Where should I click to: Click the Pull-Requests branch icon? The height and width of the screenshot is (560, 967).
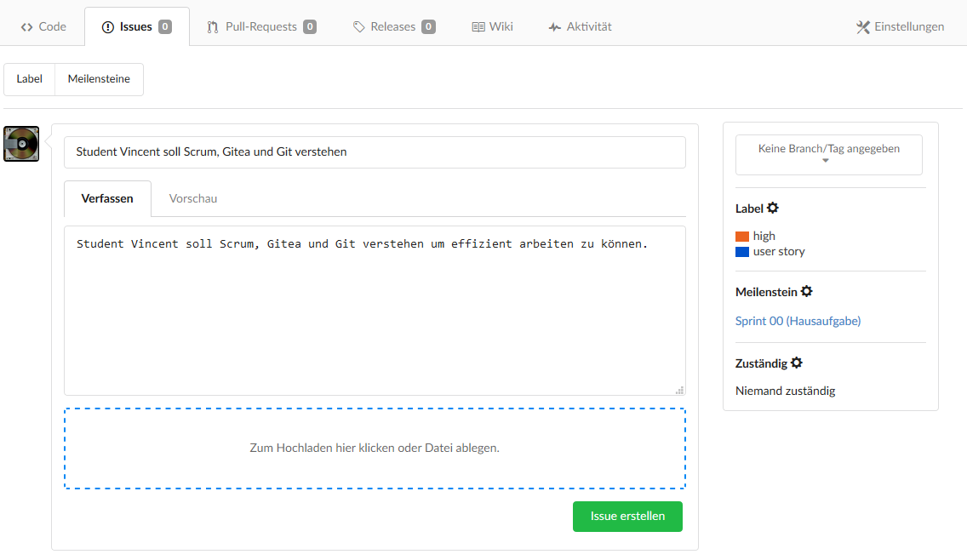[213, 27]
